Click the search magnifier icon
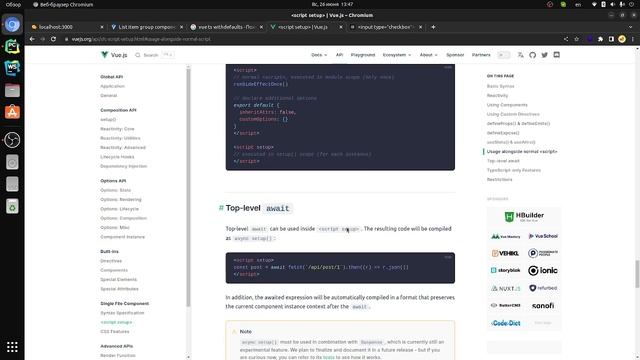This screenshot has height=360, width=640. (138, 55)
